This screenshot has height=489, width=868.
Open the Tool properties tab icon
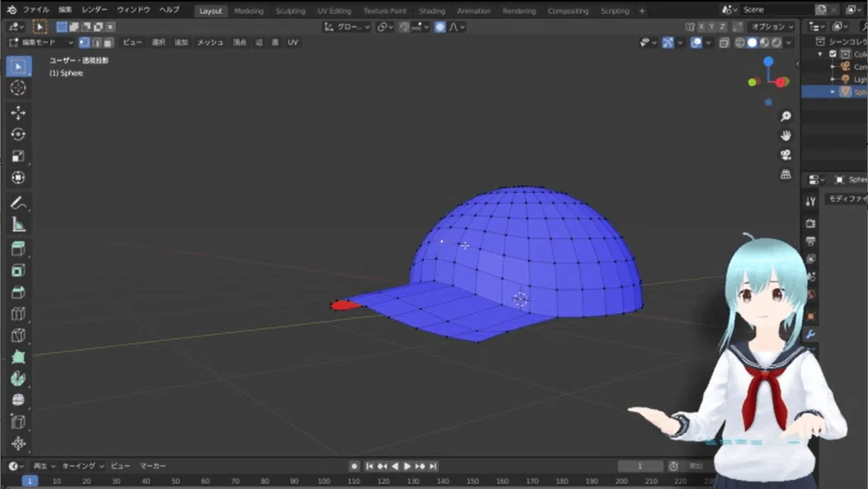(x=810, y=201)
